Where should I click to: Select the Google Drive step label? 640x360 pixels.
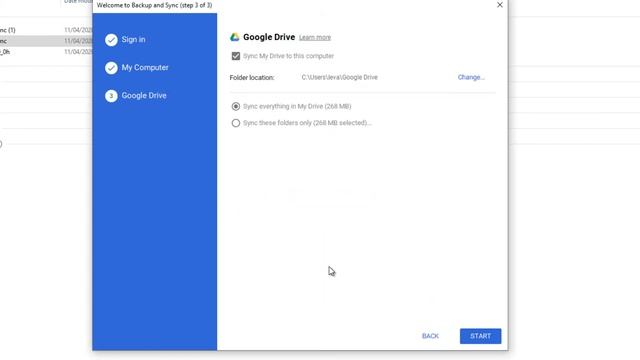pos(144,96)
